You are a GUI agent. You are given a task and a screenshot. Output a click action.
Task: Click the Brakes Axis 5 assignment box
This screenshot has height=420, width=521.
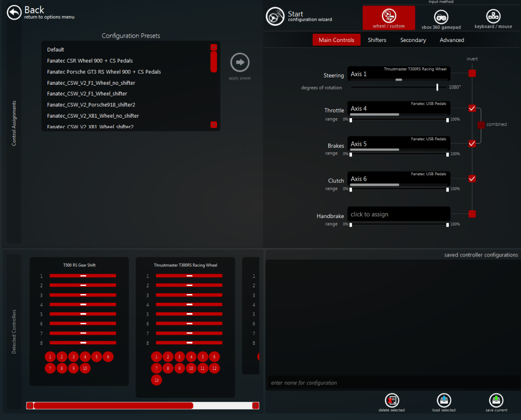tap(399, 144)
